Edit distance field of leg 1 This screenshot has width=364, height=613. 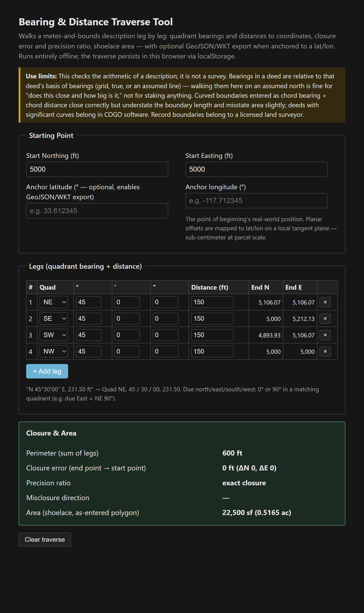click(212, 302)
